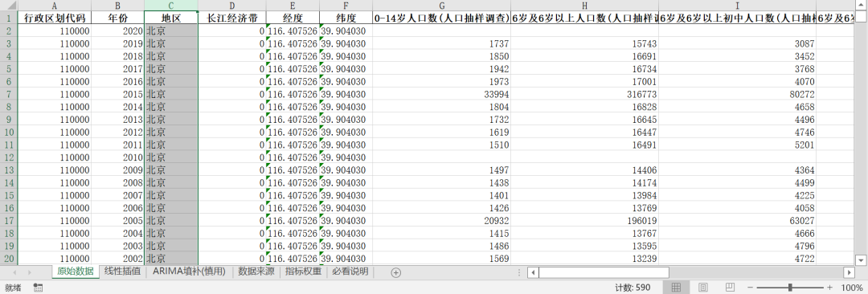Open the 原始数据 sheet tab
The image size is (868, 294).
click(75, 272)
